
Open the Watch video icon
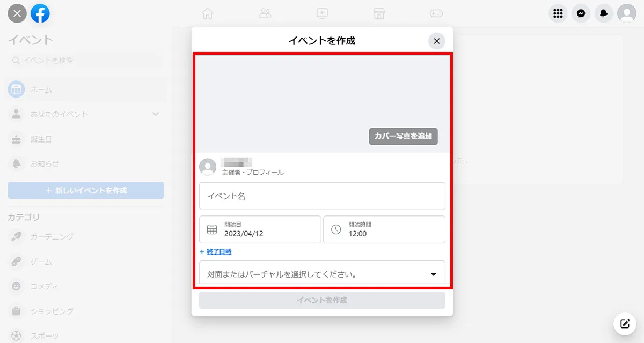click(322, 13)
